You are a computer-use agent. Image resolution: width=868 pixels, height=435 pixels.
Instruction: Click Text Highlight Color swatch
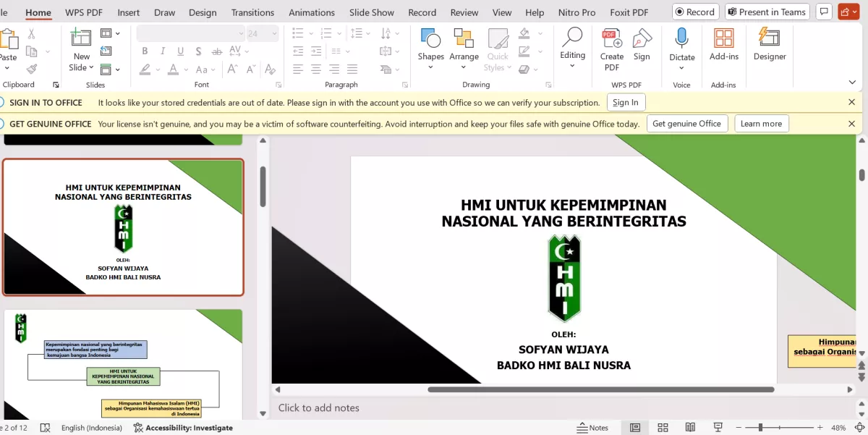145,69
